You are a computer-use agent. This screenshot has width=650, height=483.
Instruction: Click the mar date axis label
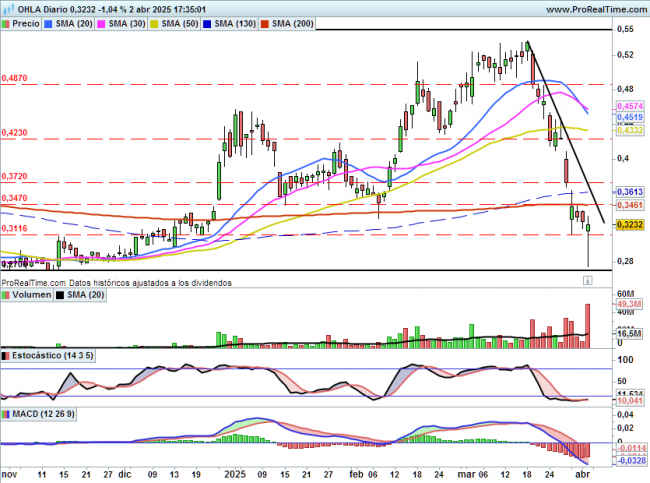(466, 474)
